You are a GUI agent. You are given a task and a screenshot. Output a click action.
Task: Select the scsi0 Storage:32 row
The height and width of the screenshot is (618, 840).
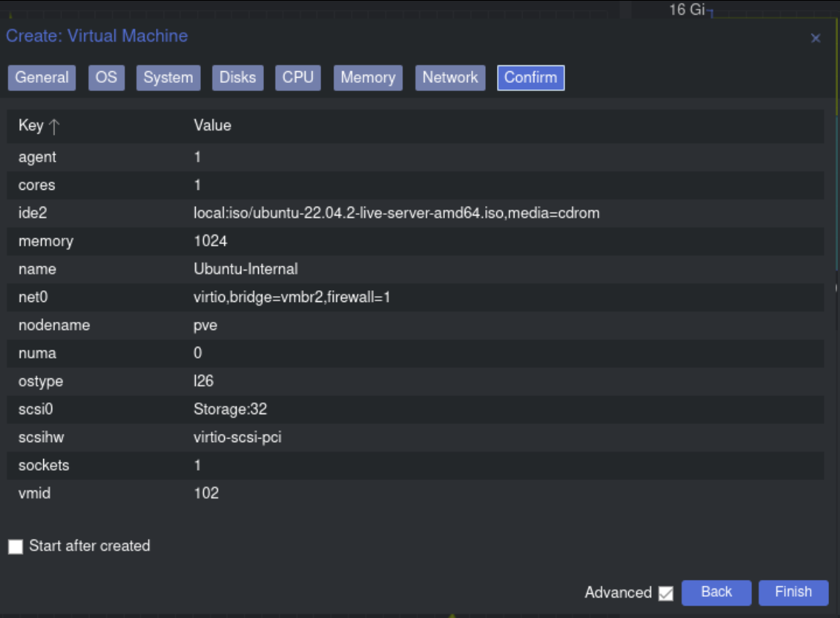[x=230, y=409]
